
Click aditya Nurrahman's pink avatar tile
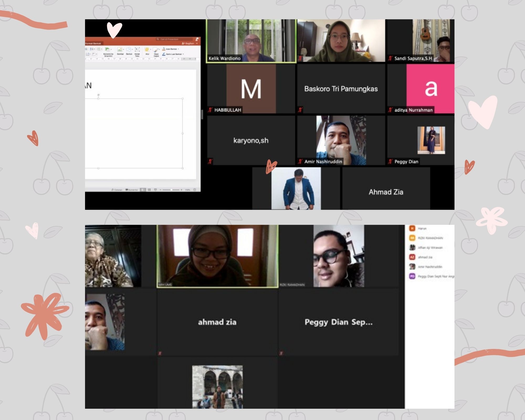click(x=421, y=89)
